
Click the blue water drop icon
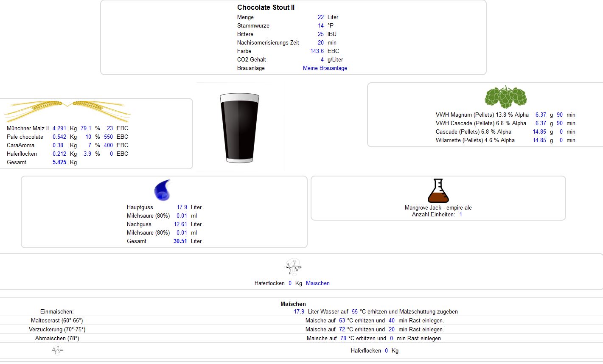tap(162, 190)
